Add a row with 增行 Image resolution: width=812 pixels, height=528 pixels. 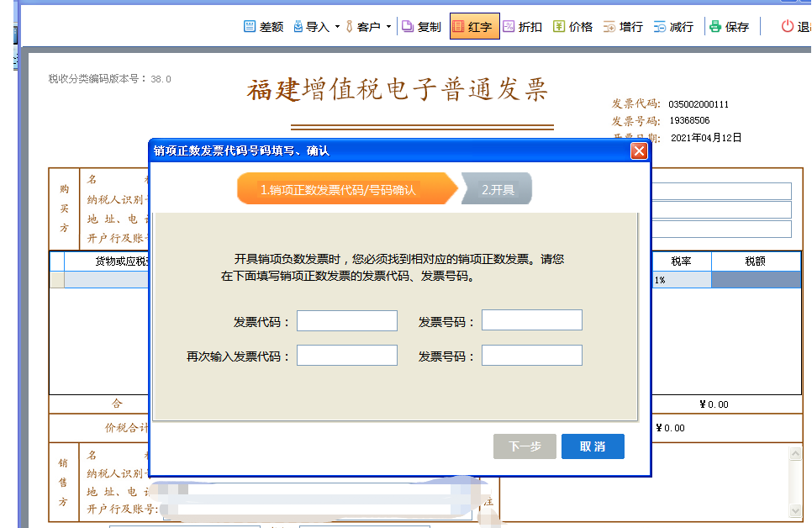click(609, 27)
